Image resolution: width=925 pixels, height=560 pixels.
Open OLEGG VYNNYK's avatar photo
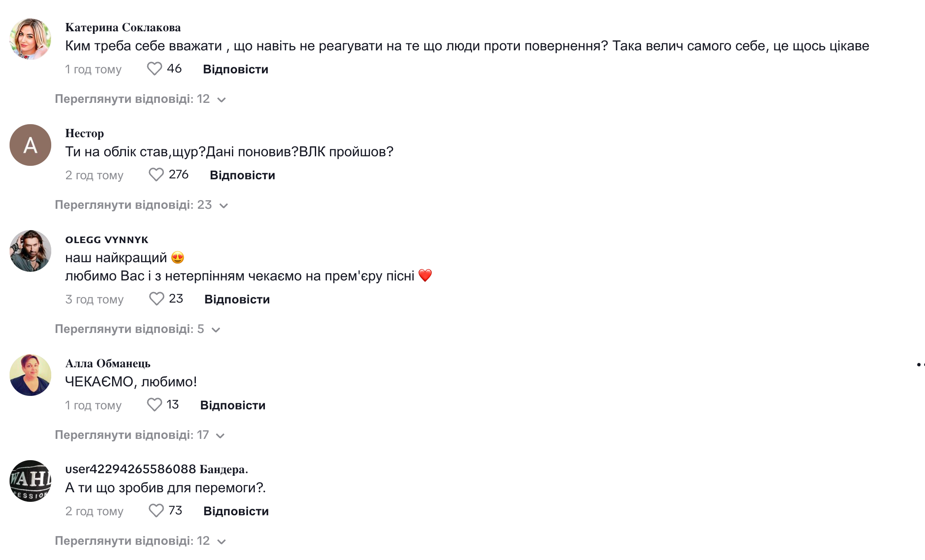coord(30,251)
